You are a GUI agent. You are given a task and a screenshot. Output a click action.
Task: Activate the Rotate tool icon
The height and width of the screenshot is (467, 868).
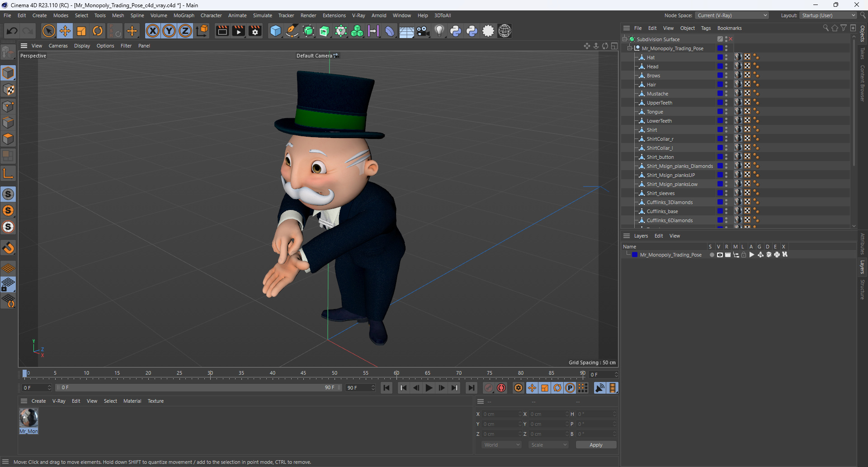click(98, 31)
